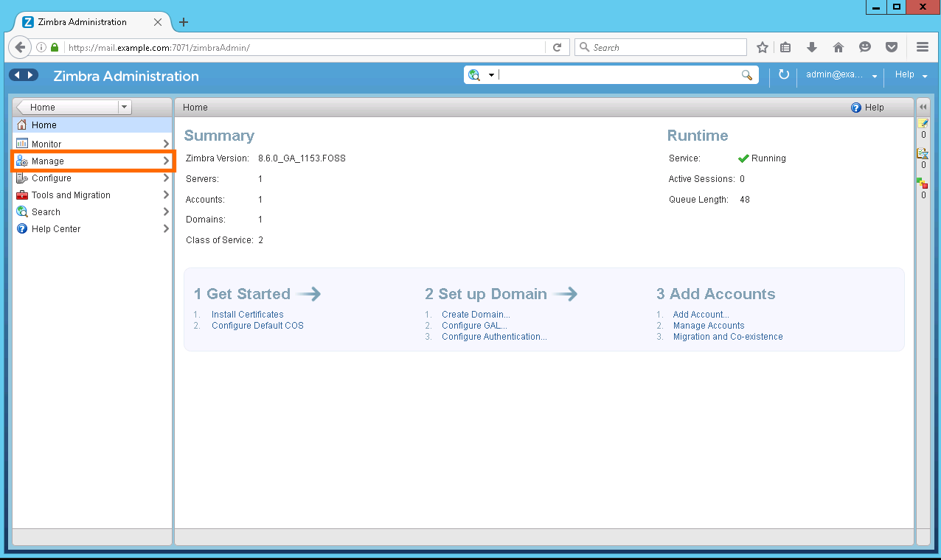
Task: Open the Home breadcrumb dropdown arrow
Action: click(125, 108)
